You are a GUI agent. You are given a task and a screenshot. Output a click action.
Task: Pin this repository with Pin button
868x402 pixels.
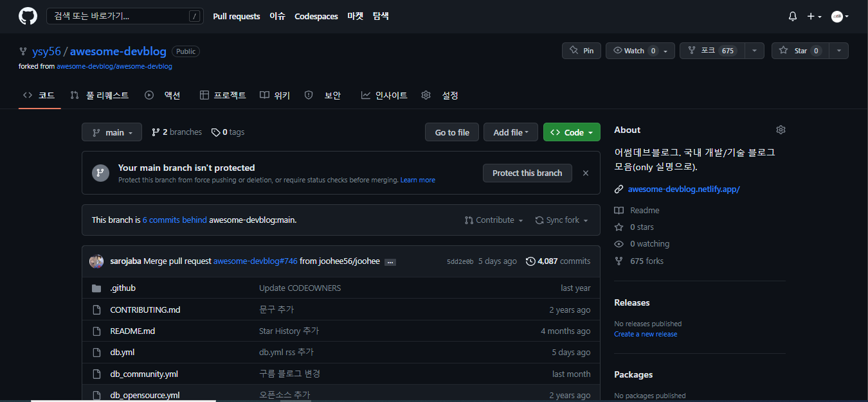pos(581,51)
